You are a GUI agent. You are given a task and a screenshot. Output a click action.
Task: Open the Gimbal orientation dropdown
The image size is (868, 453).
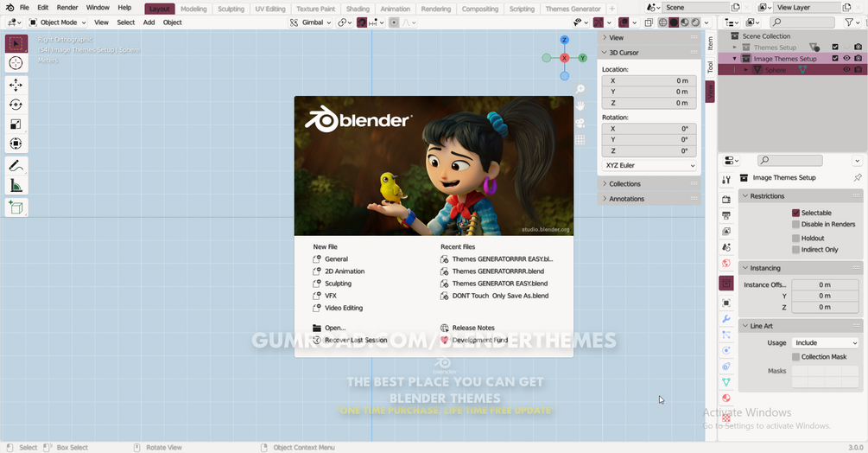310,22
